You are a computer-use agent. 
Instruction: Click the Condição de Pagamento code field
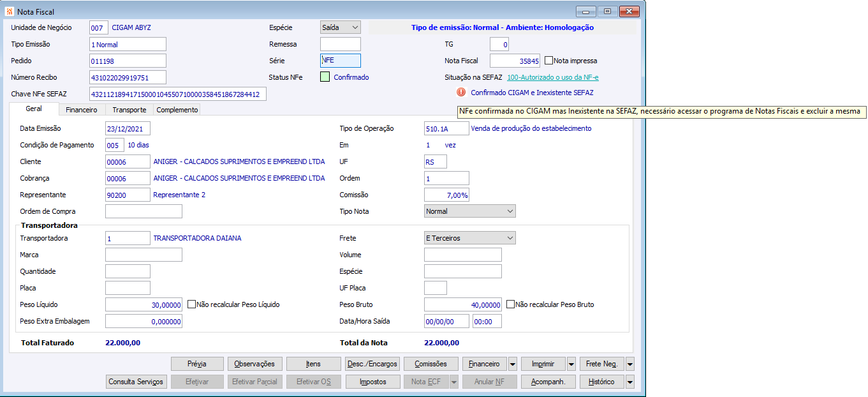click(x=115, y=145)
